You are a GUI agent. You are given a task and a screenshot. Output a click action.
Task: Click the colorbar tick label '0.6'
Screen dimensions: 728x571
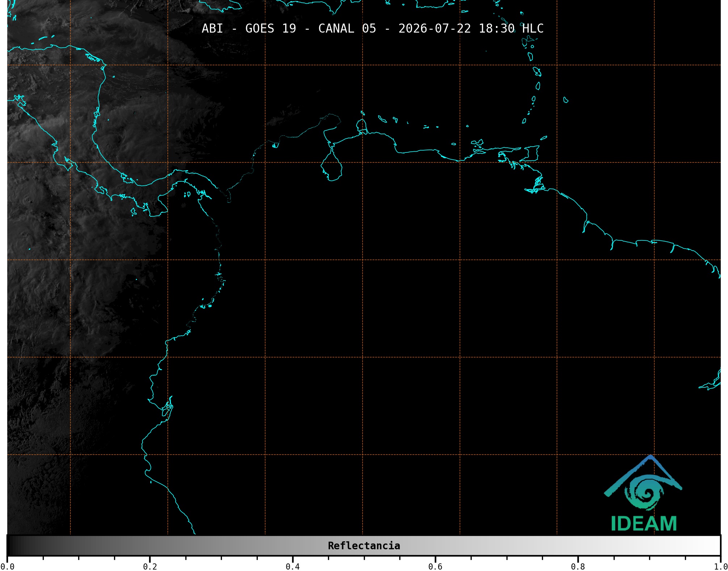(x=435, y=567)
